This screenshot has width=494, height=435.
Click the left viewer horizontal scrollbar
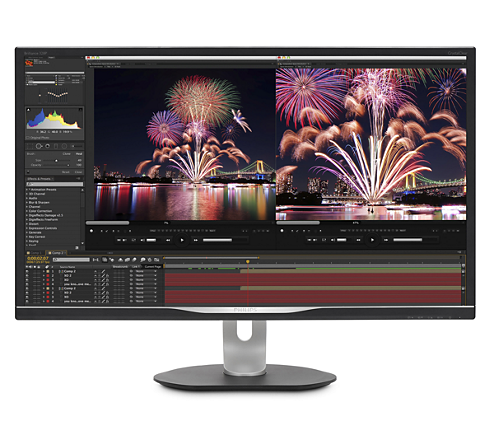(108, 223)
